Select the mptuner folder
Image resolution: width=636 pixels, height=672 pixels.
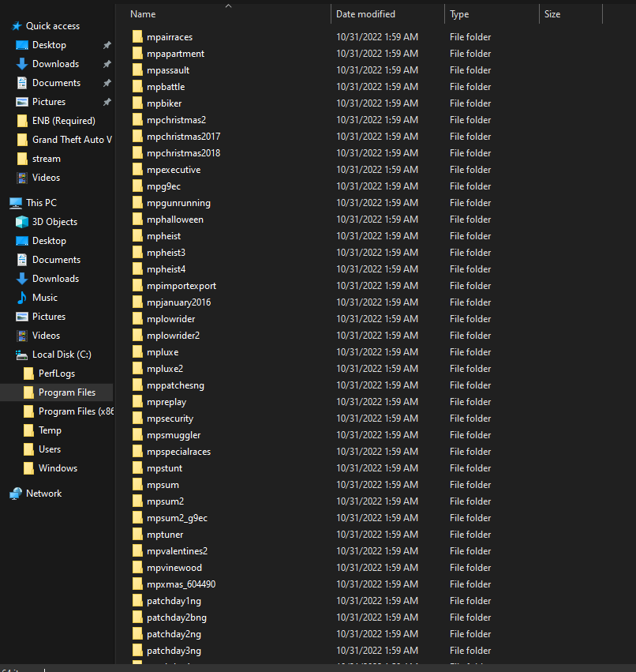165,535
